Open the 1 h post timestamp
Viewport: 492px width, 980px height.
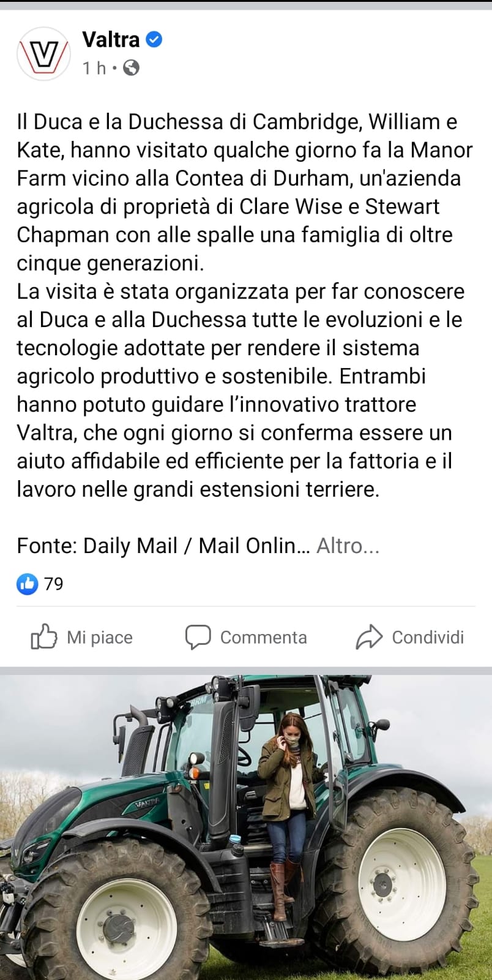(x=95, y=68)
